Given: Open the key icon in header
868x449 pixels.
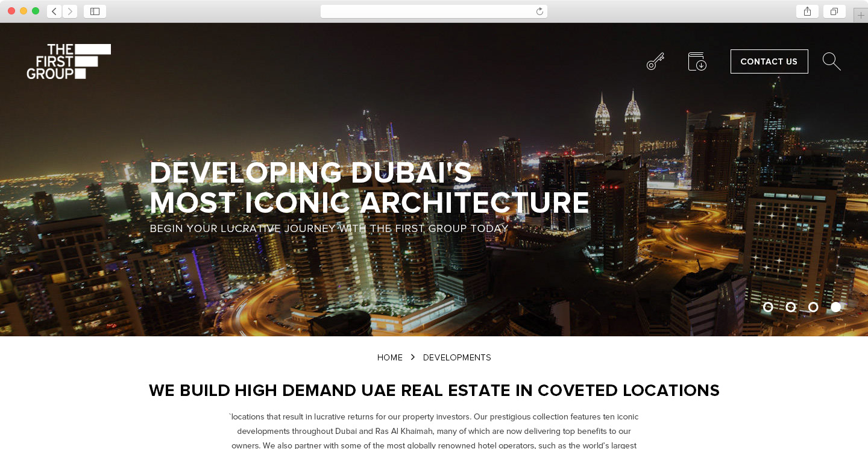Looking at the screenshot, I should [655, 61].
